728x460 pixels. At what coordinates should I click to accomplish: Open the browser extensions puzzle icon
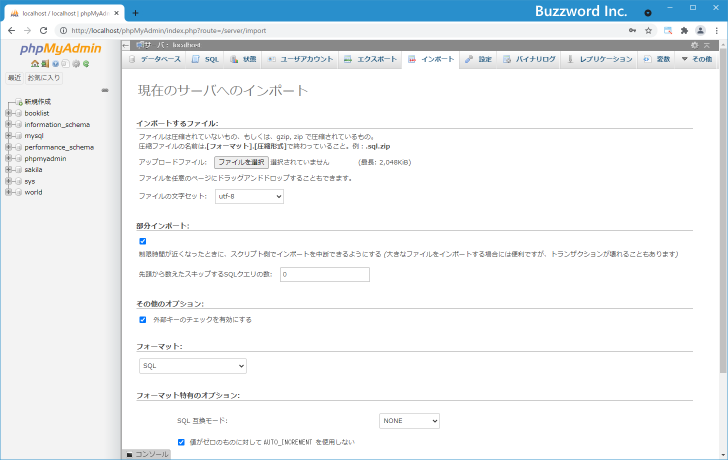click(x=684, y=31)
